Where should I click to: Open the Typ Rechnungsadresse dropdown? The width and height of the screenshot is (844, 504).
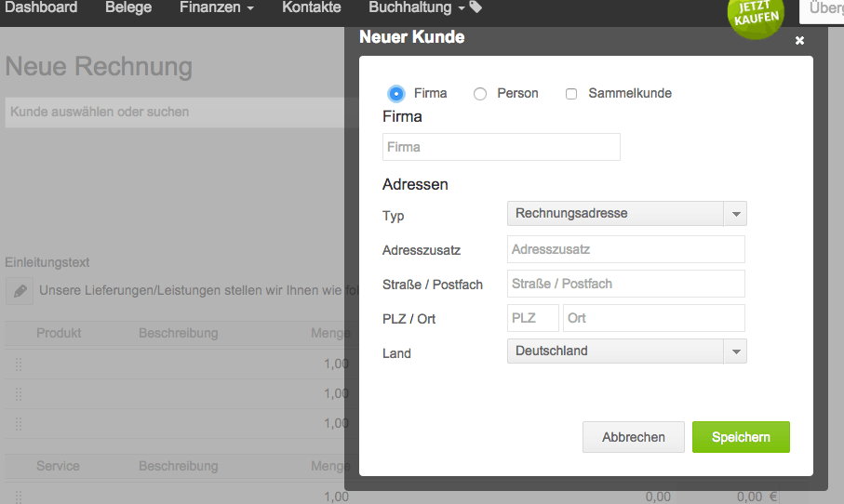coord(626,214)
